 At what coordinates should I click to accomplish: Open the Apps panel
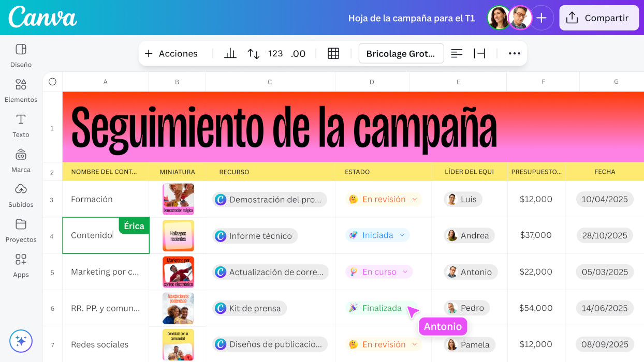click(x=21, y=266)
